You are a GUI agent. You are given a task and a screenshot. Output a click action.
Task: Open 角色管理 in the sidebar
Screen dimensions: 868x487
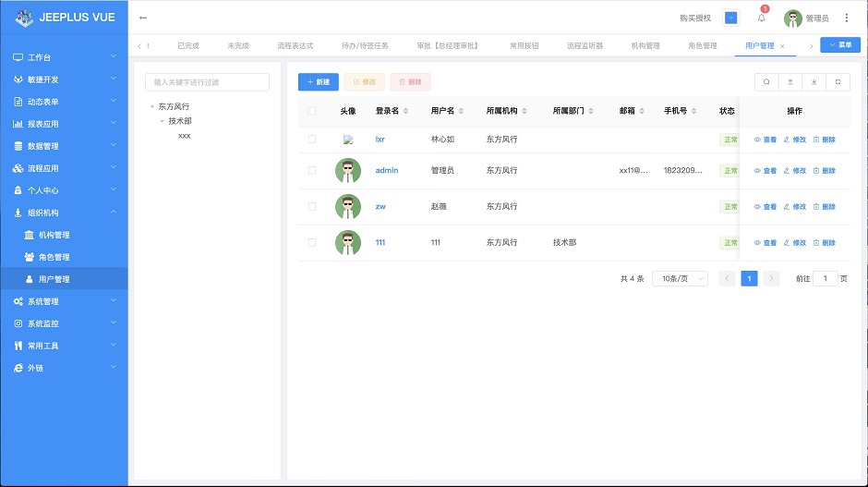point(54,257)
